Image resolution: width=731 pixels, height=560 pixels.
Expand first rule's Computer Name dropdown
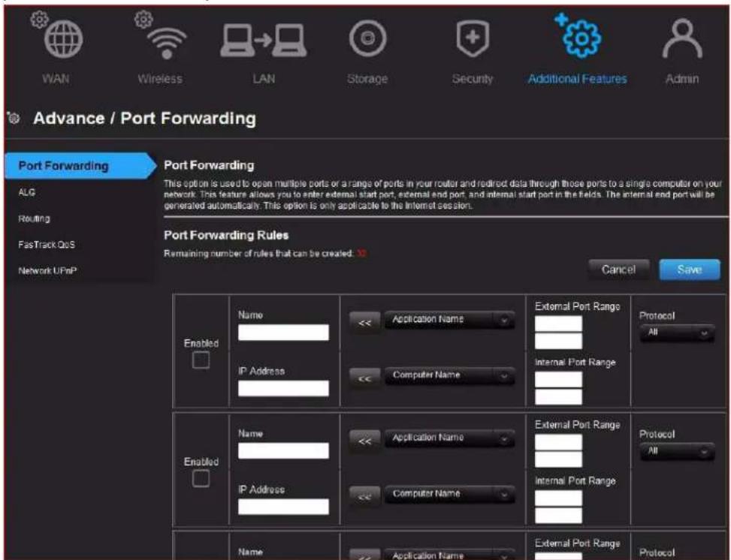point(449,375)
